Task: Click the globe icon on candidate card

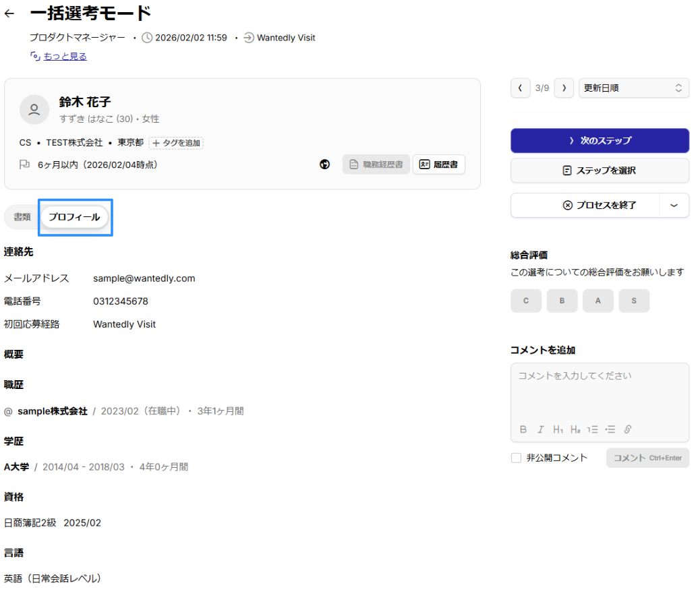Action: tap(325, 164)
